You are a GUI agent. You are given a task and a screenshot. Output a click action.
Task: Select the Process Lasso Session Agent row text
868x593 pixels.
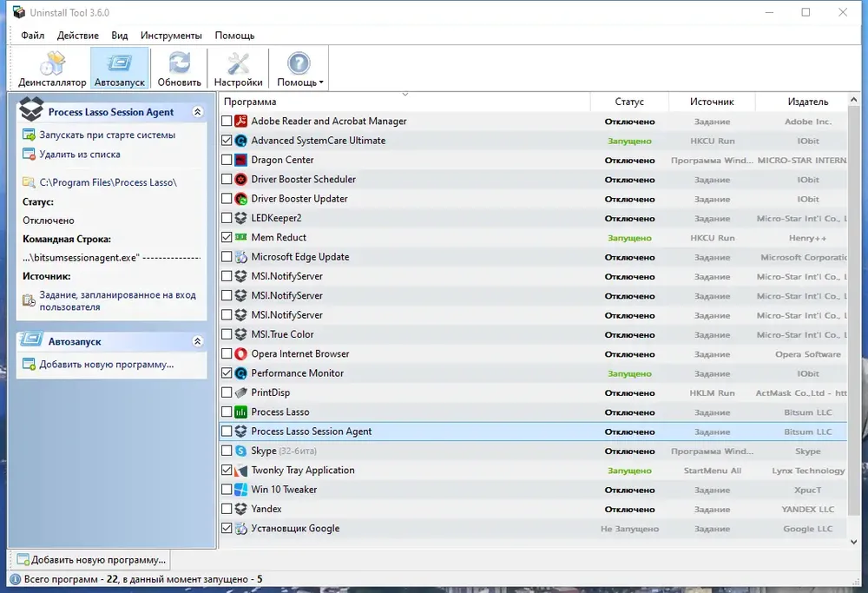[311, 432]
